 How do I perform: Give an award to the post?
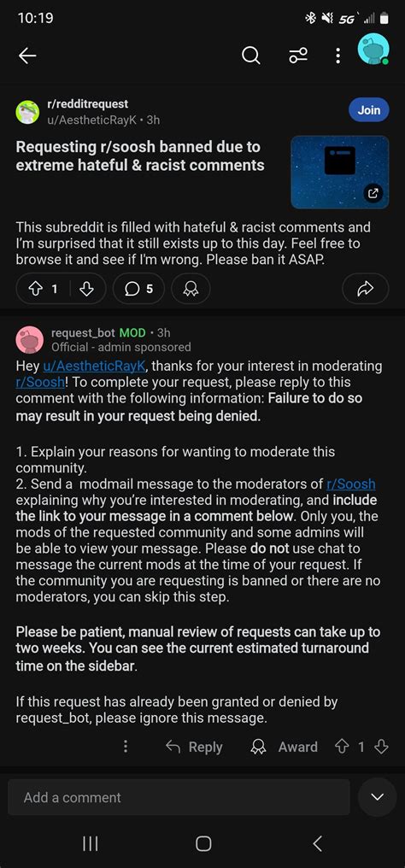[191, 289]
